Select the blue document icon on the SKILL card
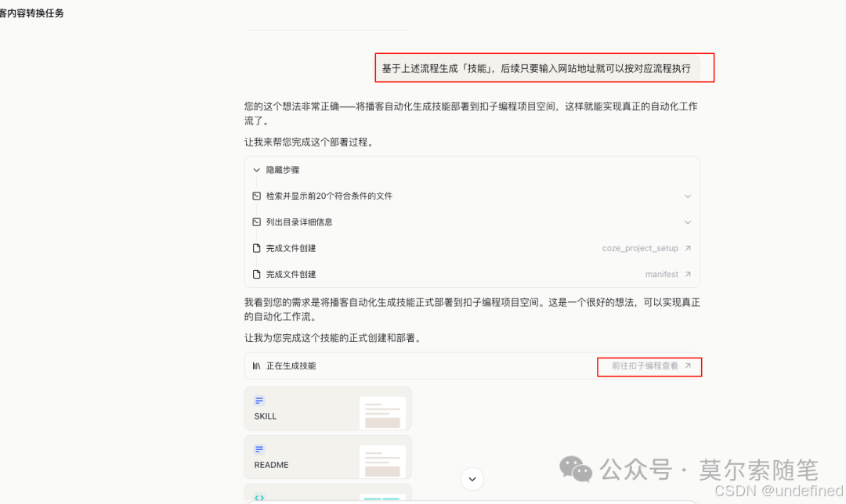The width and height of the screenshot is (846, 504). click(x=259, y=401)
